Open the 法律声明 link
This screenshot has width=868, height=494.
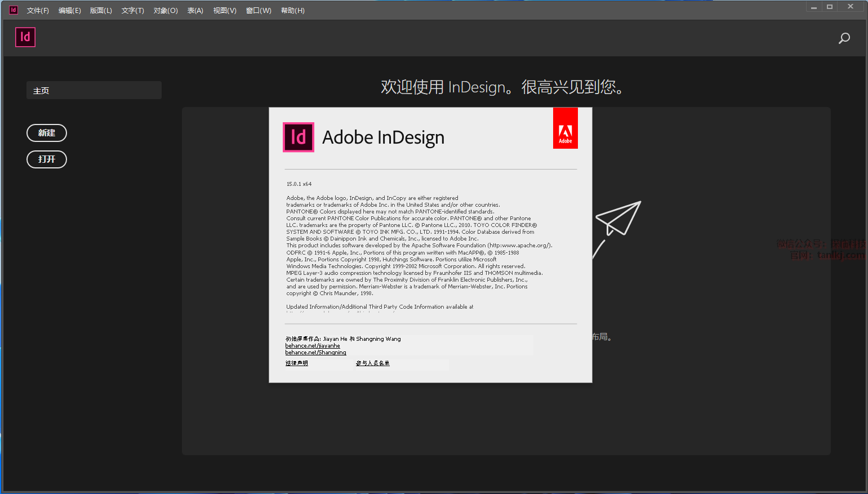coord(297,363)
